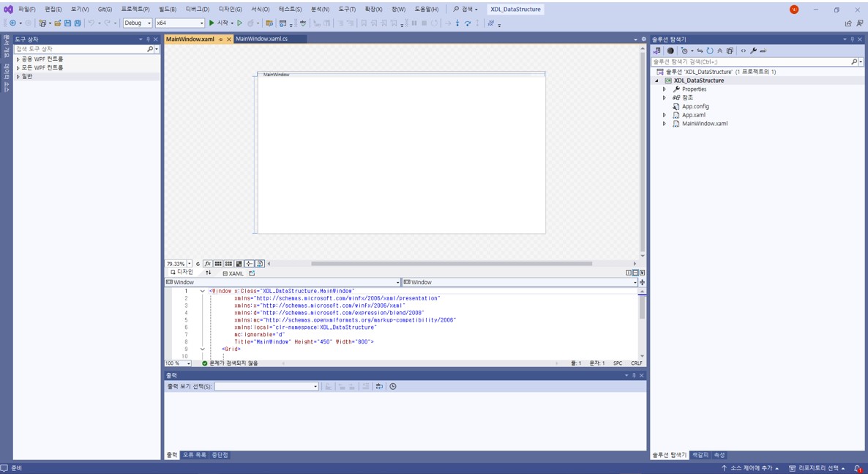This screenshot has width=868, height=474.
Task: Click the Start Without Debugging outline arrow
Action: (x=240, y=23)
